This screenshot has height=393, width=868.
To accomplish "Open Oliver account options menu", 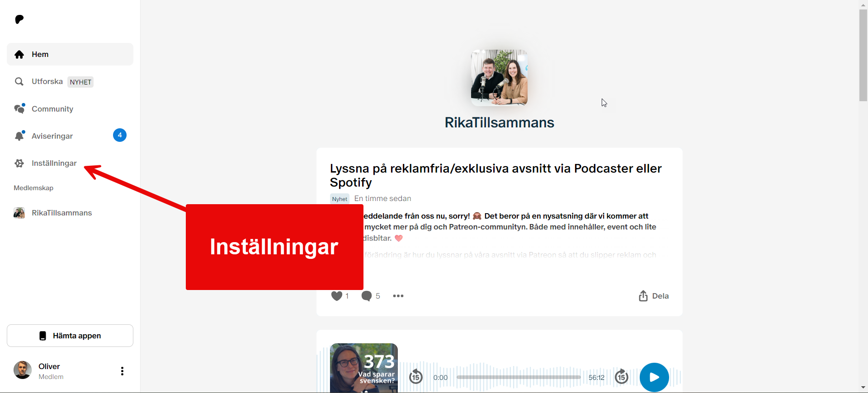I will pos(122,371).
